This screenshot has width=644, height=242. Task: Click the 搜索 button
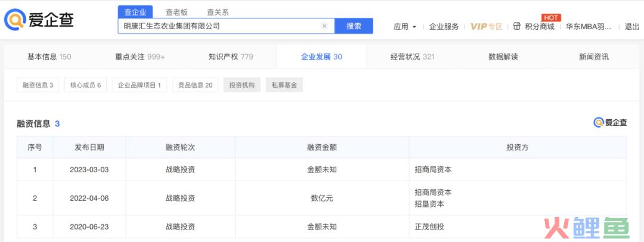[354, 26]
